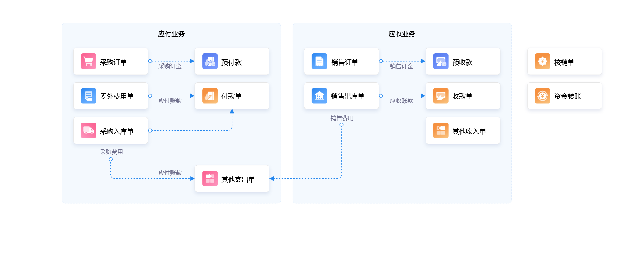Open the 收款单 card

(x=463, y=96)
